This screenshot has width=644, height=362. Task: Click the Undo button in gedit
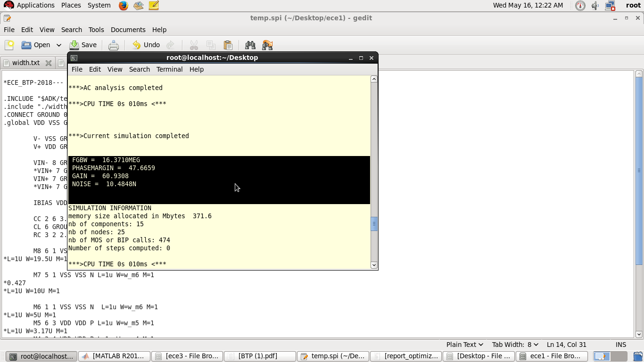(x=146, y=45)
